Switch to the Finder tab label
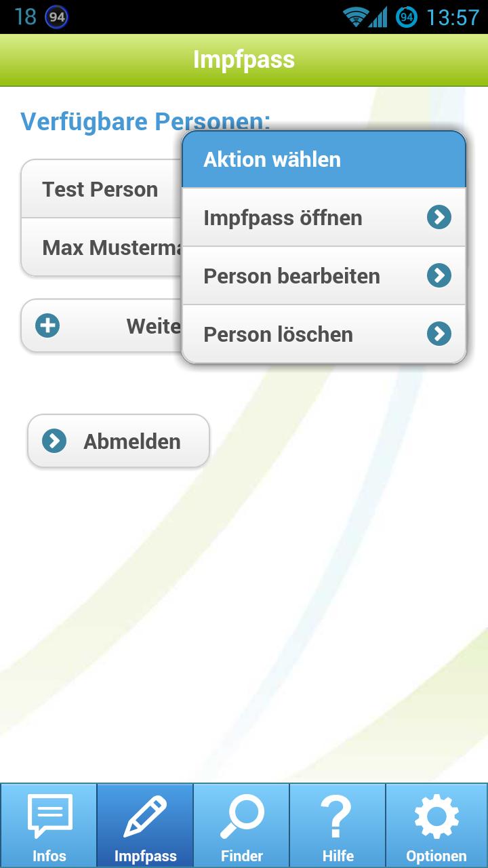Image resolution: width=488 pixels, height=868 pixels. point(242,856)
